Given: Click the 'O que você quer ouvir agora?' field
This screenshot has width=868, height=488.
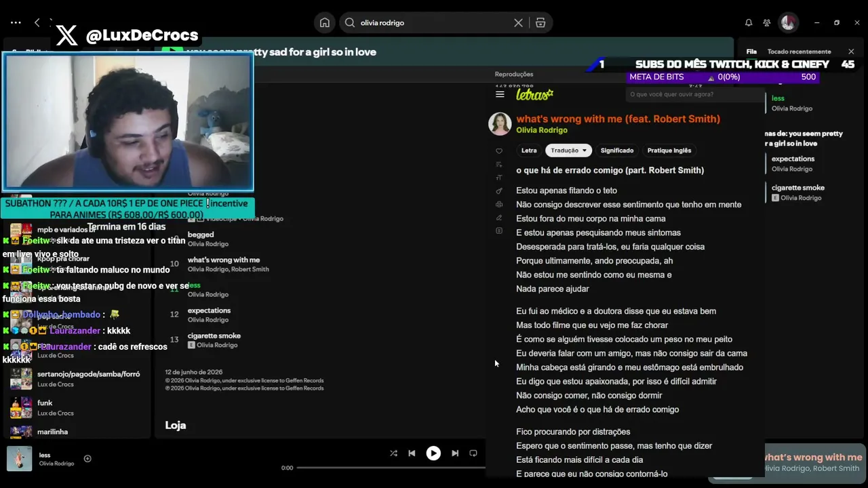Looking at the screenshot, I should pos(695,94).
